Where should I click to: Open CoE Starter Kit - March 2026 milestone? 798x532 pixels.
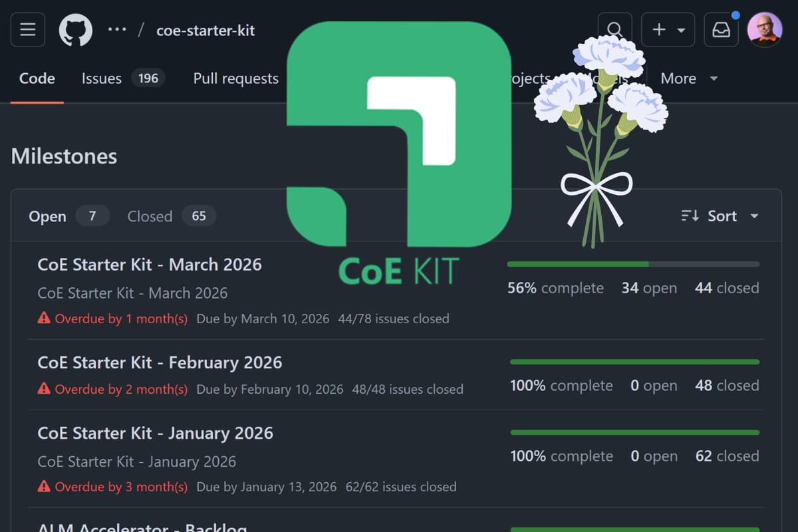tap(150, 264)
